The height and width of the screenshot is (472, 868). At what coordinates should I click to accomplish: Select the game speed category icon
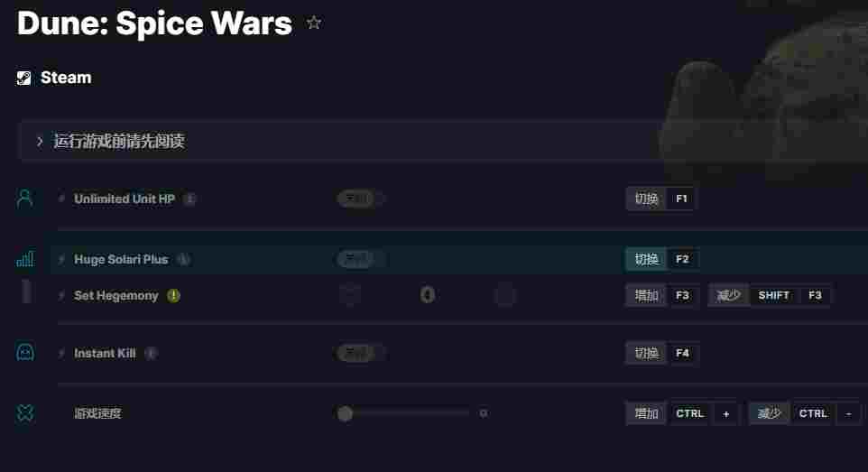pos(25,412)
